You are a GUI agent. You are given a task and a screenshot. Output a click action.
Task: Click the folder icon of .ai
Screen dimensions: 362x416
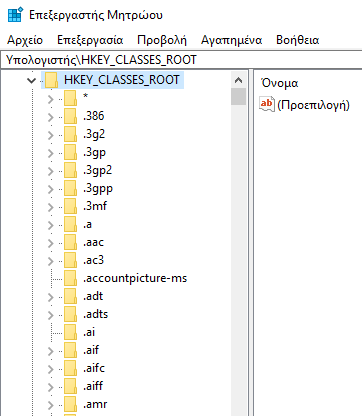(x=70, y=332)
